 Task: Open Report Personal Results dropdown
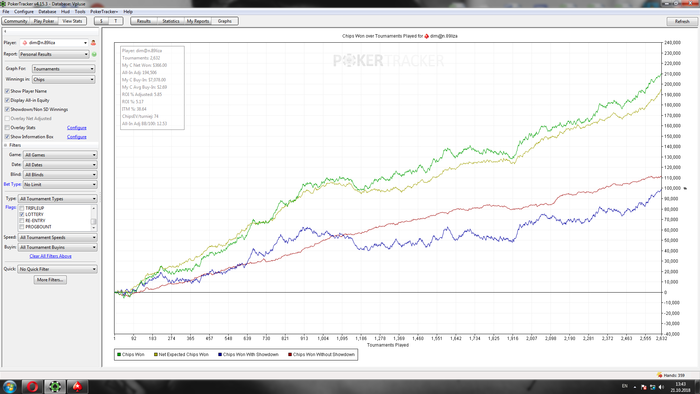[54, 54]
